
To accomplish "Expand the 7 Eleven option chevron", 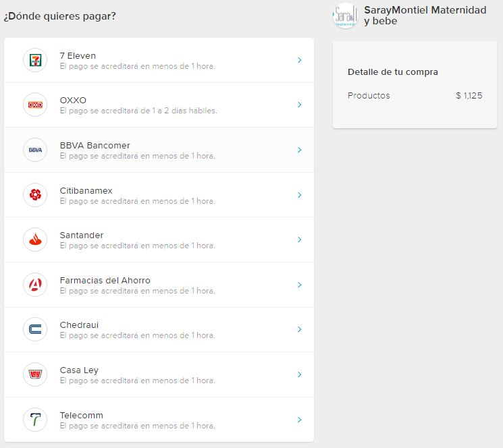I will [299, 60].
